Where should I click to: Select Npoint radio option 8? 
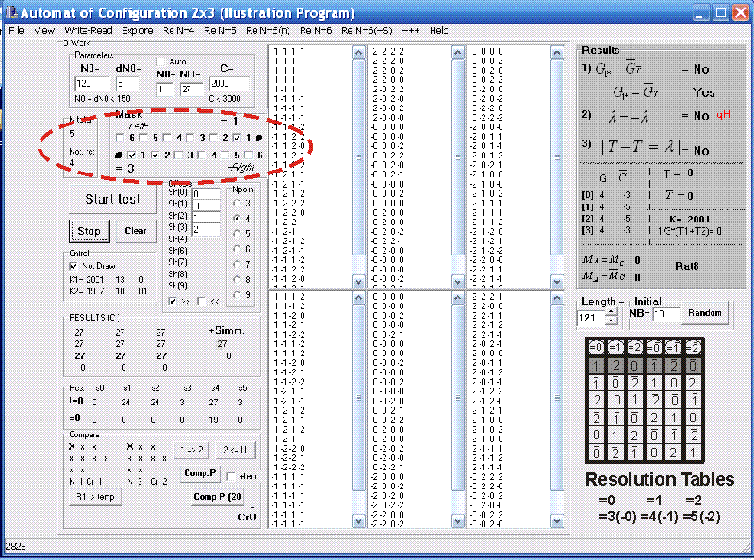point(237,279)
